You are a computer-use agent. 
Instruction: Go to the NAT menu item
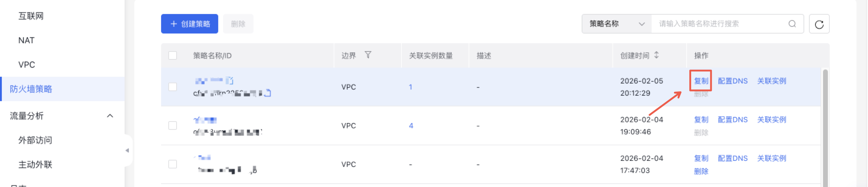[26, 41]
